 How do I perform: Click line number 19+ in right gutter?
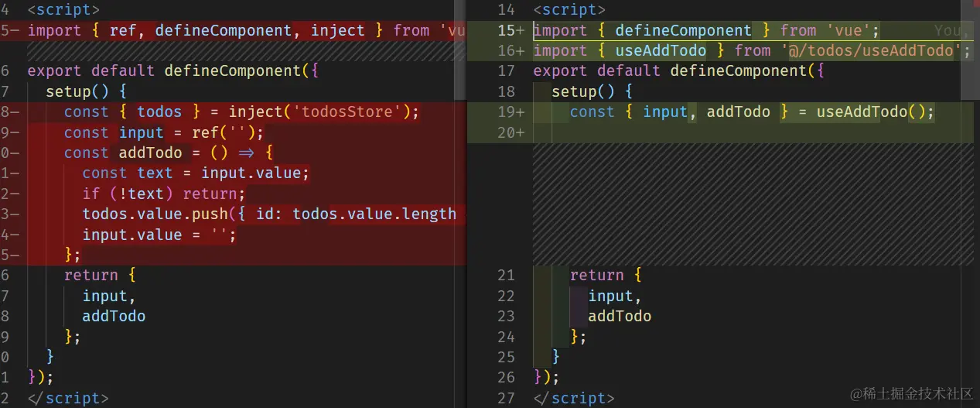pyautogui.click(x=510, y=111)
